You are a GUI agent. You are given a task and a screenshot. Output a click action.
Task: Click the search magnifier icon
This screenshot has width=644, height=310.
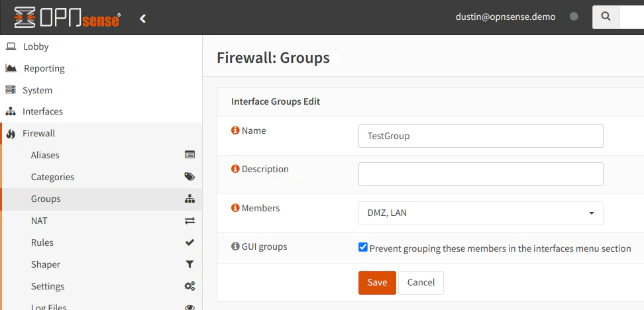coord(605,17)
